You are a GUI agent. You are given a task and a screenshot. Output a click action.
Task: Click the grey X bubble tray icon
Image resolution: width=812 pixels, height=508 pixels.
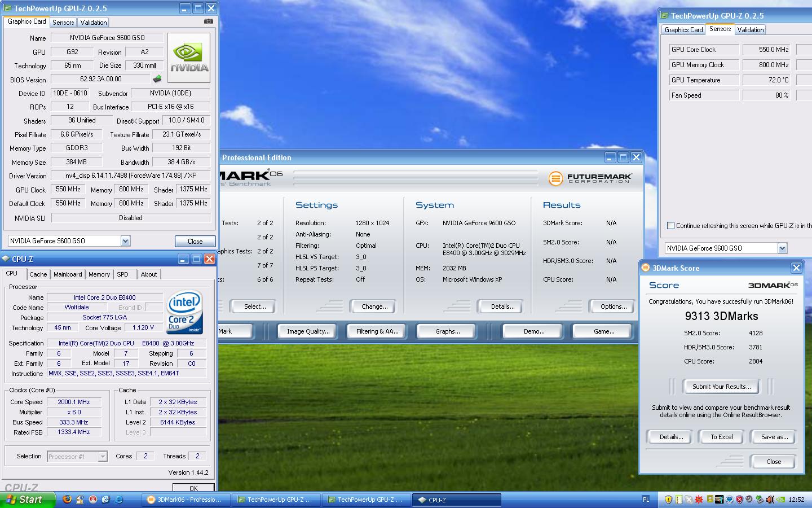[x=689, y=500]
